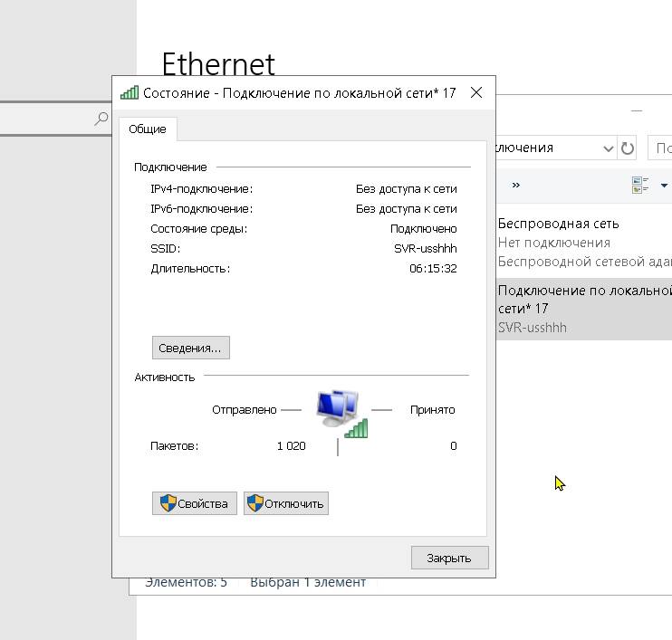672x640 pixels.
Task: Open Свойства connection properties
Action: point(194,503)
